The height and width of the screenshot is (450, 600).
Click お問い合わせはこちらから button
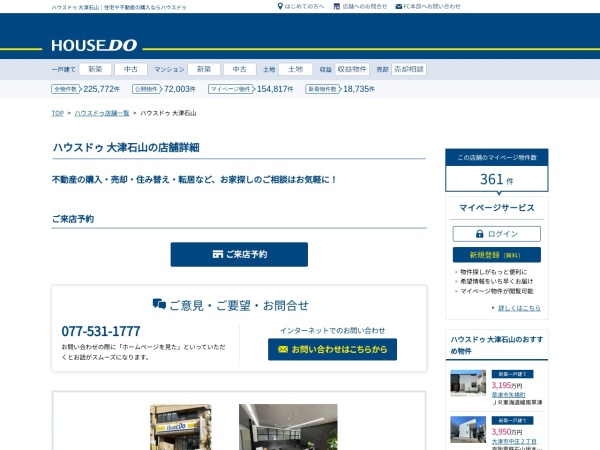(x=333, y=349)
